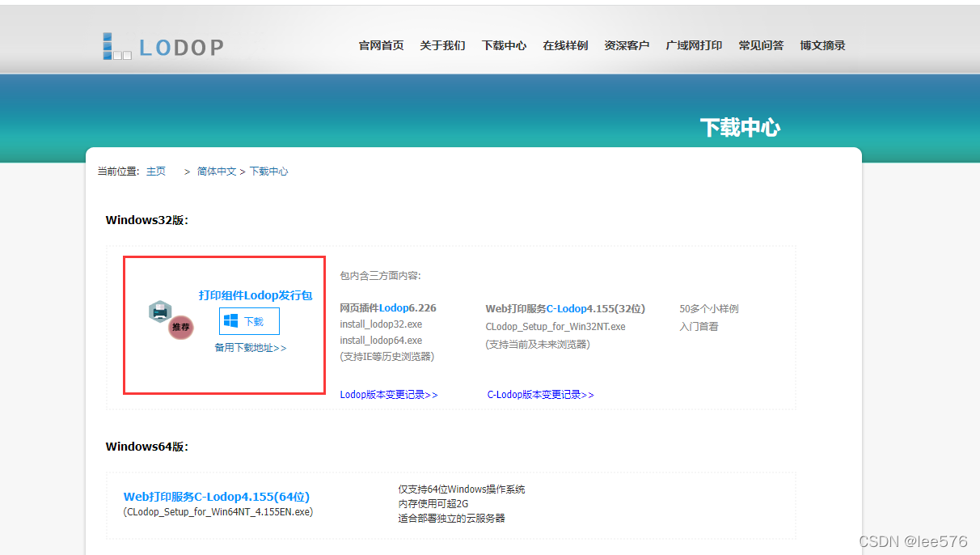Viewport: 980px width, 555px height.
Task: Click the LODOP logo
Action: click(163, 46)
